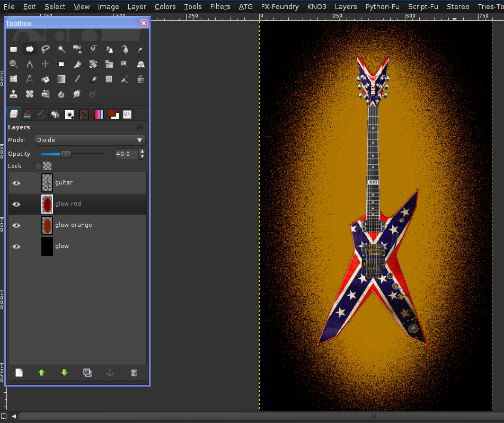
Task: Raise the selected layer with up arrow
Action: coord(41,373)
